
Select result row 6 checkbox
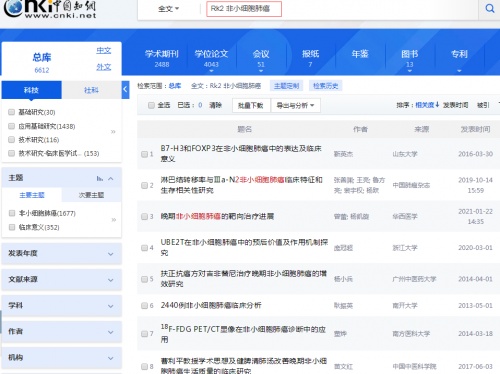click(144, 305)
